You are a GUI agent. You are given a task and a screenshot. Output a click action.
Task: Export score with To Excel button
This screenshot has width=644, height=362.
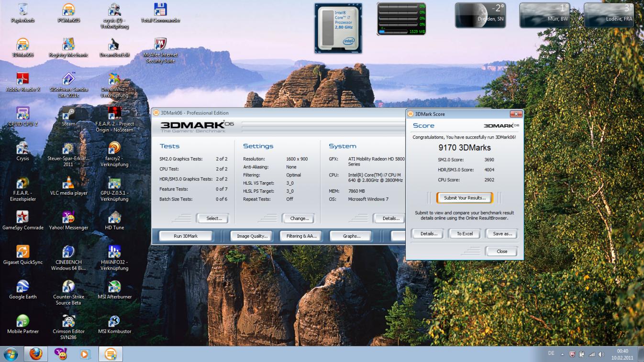465,234
